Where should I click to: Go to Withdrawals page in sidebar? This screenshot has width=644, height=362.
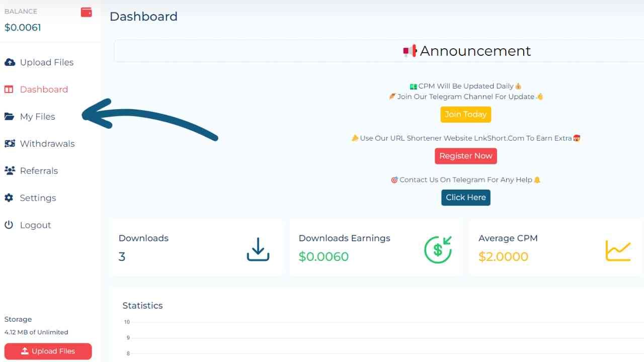click(47, 144)
